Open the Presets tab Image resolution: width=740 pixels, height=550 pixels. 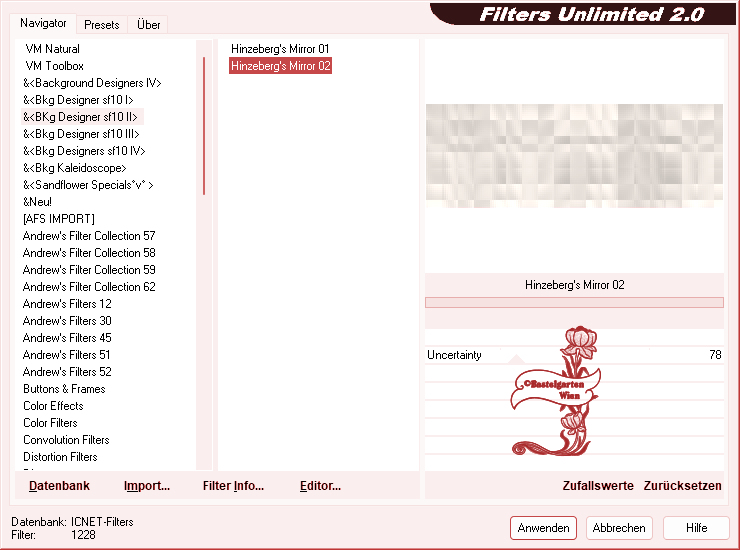tap(101, 25)
